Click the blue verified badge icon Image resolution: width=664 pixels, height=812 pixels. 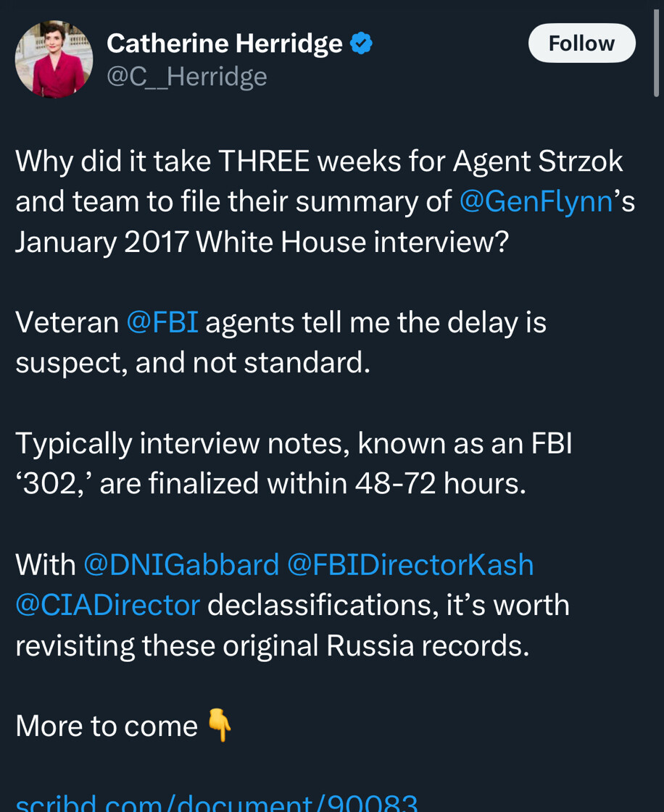[x=361, y=44]
